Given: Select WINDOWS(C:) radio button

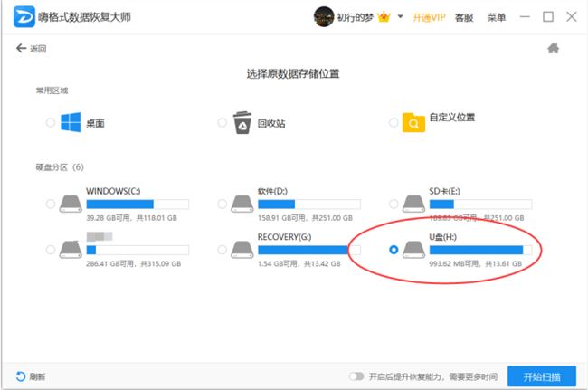Looking at the screenshot, I should click(51, 204).
